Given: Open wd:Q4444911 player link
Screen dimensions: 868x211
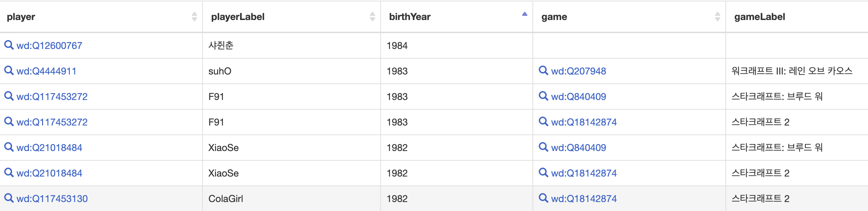Looking at the screenshot, I should coord(46,71).
